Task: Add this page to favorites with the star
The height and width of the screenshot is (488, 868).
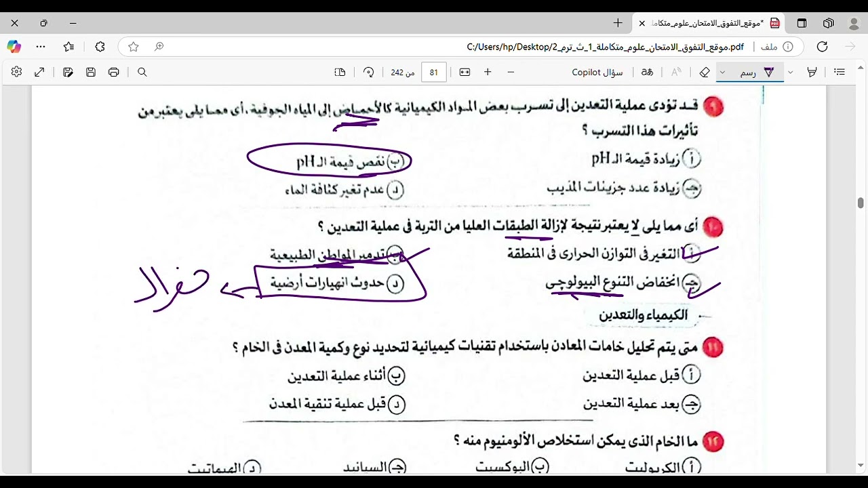Action: tap(134, 47)
